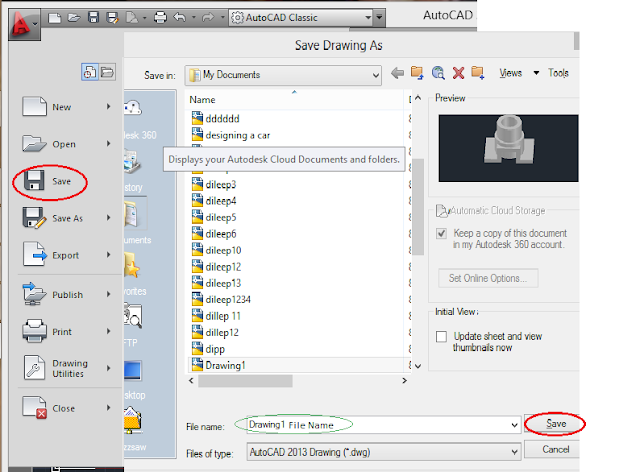Choose Export in the application menu
This screenshot has height=472, width=640.
click(67, 256)
